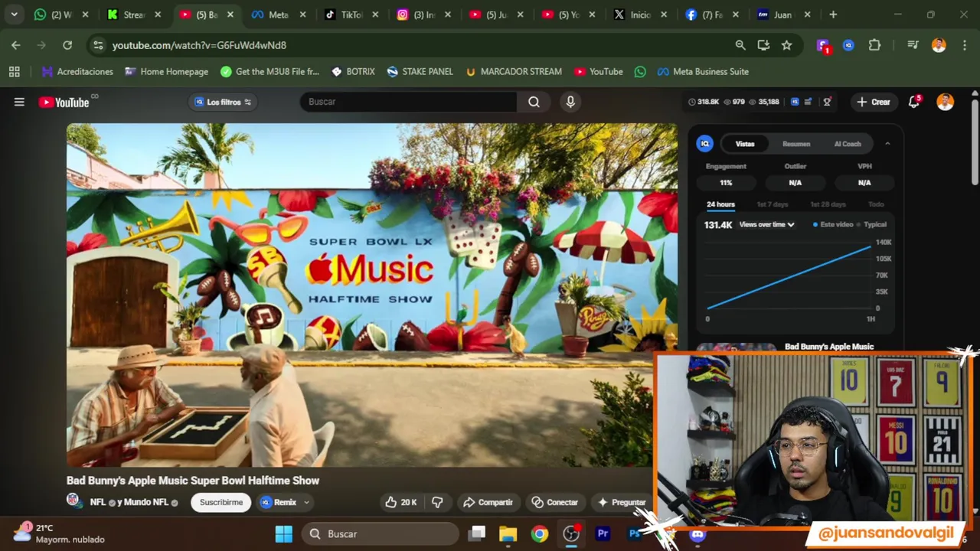
Task: Open Meta Business Suite bookmark
Action: point(702,71)
